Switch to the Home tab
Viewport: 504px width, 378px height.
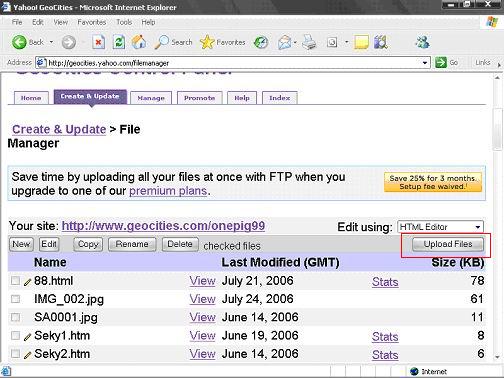pos(31,98)
